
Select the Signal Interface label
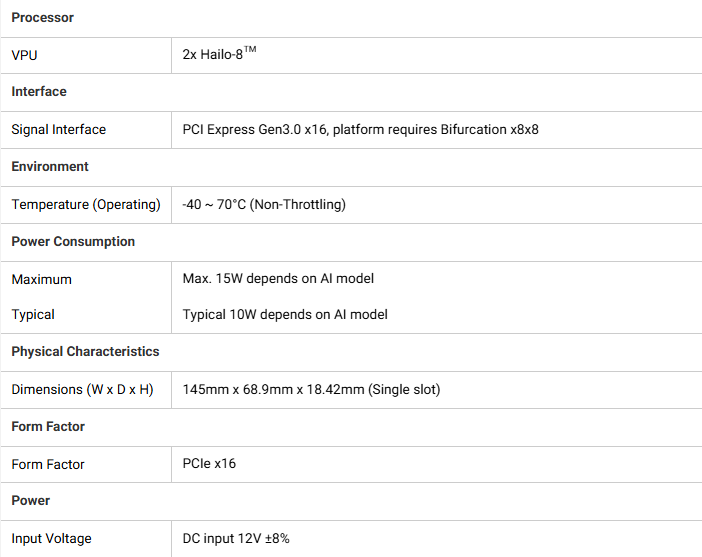click(x=59, y=129)
